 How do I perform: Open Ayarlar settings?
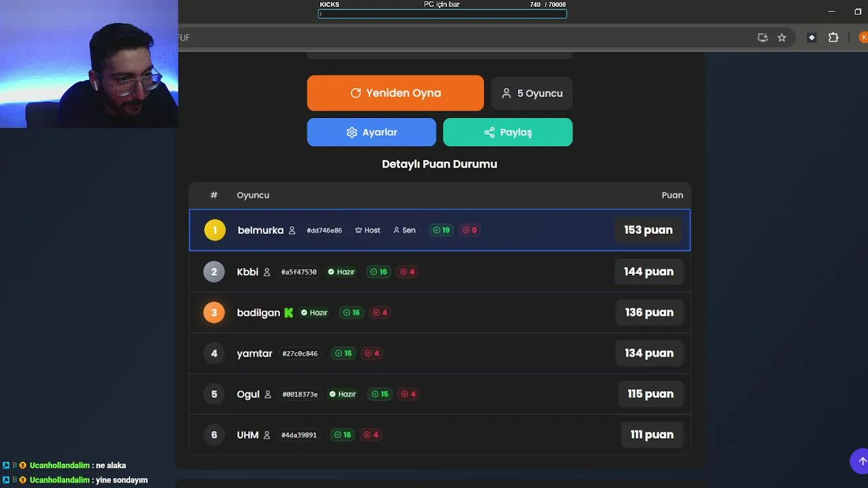[372, 132]
